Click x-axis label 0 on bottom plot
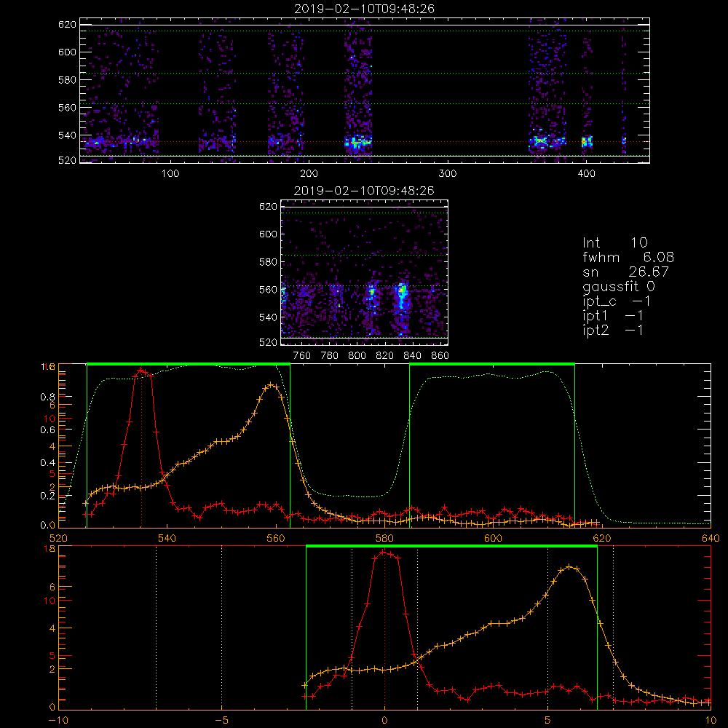This screenshot has height=728, width=728. 384,720
